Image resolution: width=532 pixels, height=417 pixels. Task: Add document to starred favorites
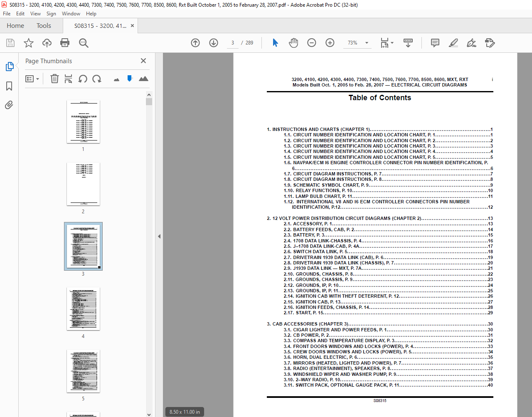click(x=29, y=43)
